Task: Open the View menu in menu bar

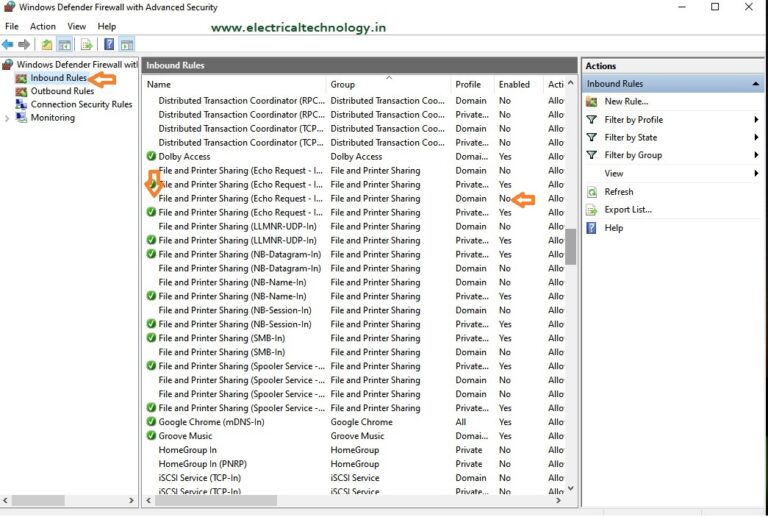Action: click(76, 26)
